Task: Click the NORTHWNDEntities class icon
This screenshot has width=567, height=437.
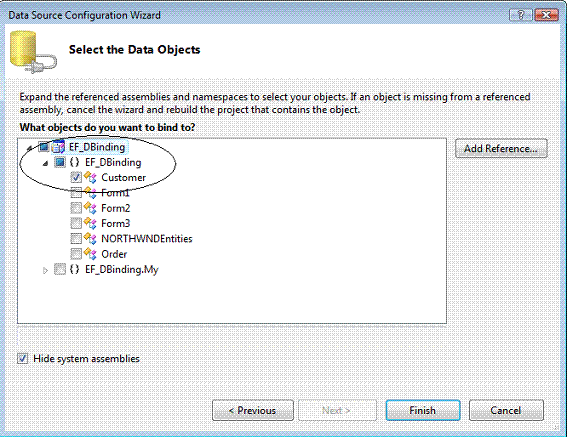Action: pos(90,238)
